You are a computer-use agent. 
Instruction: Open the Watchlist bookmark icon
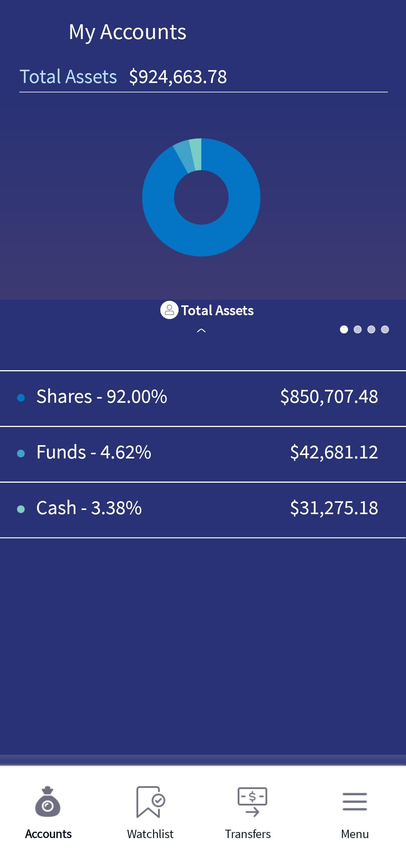[150, 801]
